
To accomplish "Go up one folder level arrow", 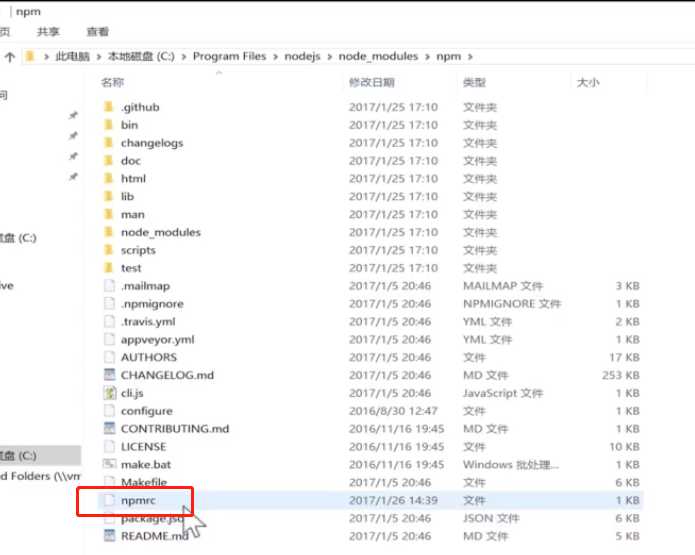I will tap(10, 57).
